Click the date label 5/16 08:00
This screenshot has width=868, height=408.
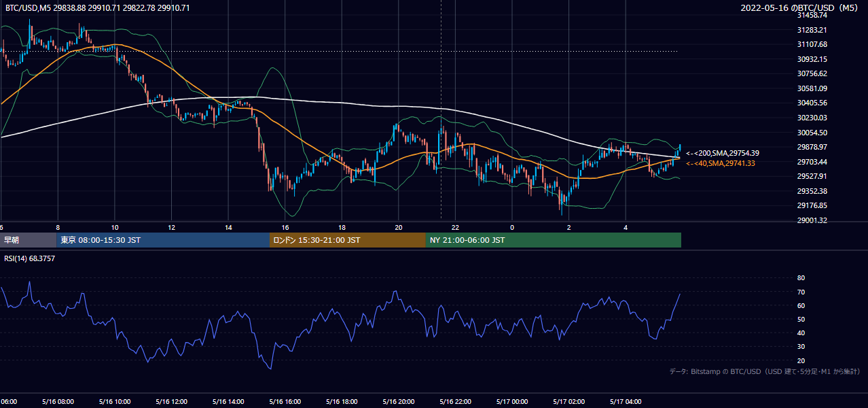tap(58, 401)
